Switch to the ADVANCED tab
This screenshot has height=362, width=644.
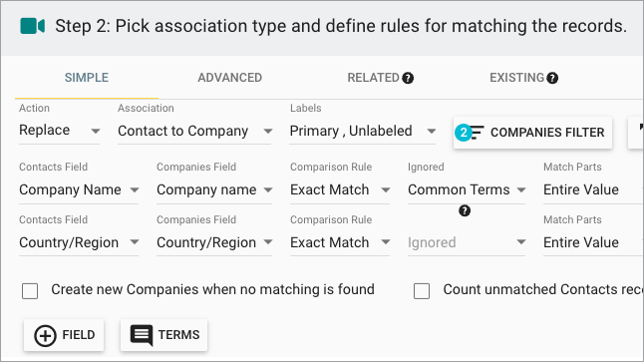(x=230, y=78)
